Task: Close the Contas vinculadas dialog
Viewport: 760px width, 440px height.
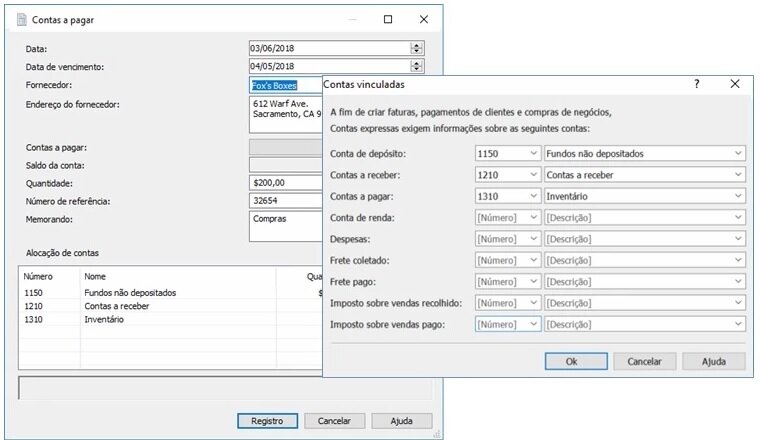Action: 735,85
